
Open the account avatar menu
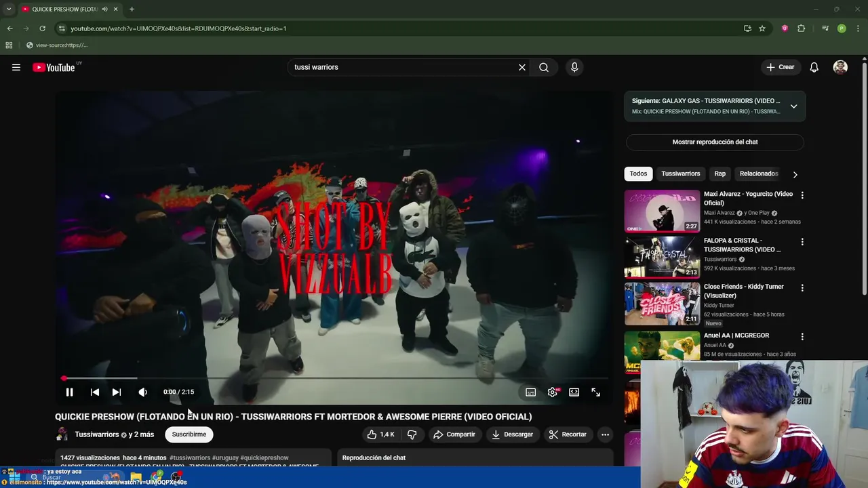tap(840, 67)
